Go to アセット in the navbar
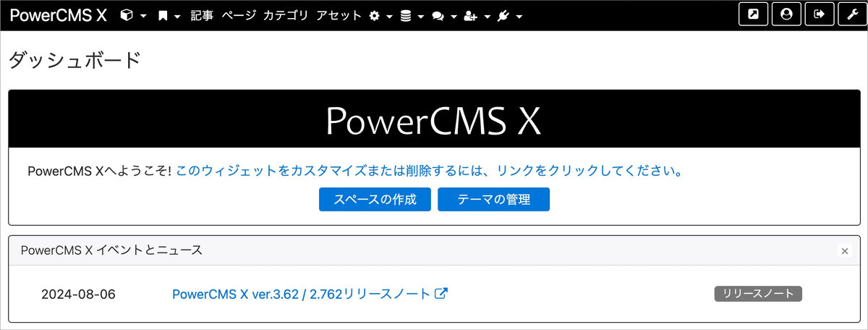The height and width of the screenshot is (330, 868). pyautogui.click(x=339, y=15)
